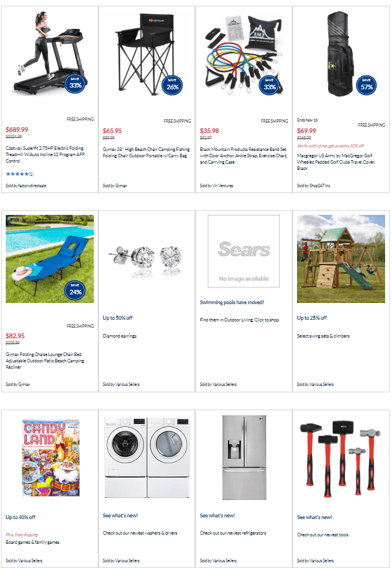
Task: Open 'Check out our newest tools' link
Action: click(x=322, y=535)
